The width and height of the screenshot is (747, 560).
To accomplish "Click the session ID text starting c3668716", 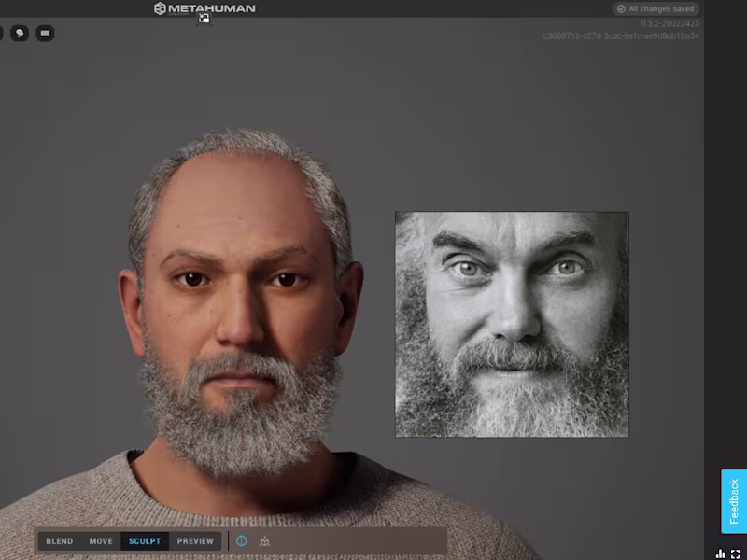I will tap(621, 35).
